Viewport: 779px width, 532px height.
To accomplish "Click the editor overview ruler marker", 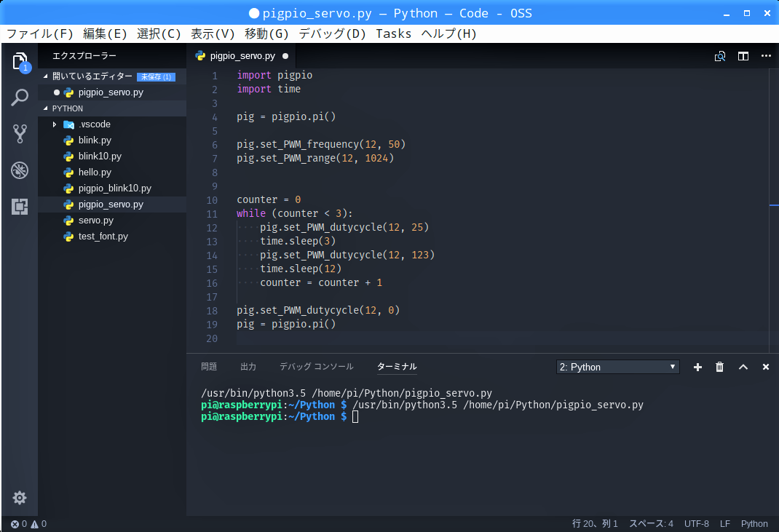I will tap(774, 205).
